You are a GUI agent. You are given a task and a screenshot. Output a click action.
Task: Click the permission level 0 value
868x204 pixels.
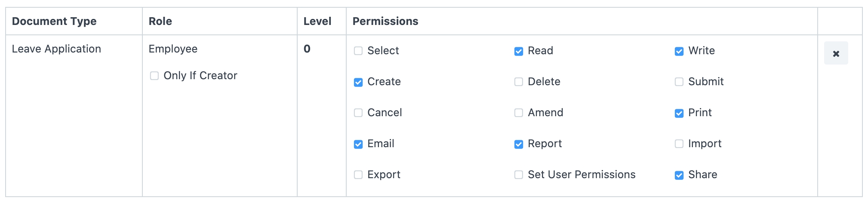tap(307, 49)
